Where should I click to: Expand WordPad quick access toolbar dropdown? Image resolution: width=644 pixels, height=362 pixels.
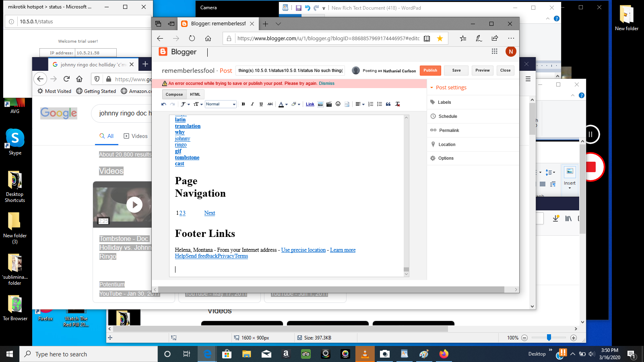tap(324, 8)
